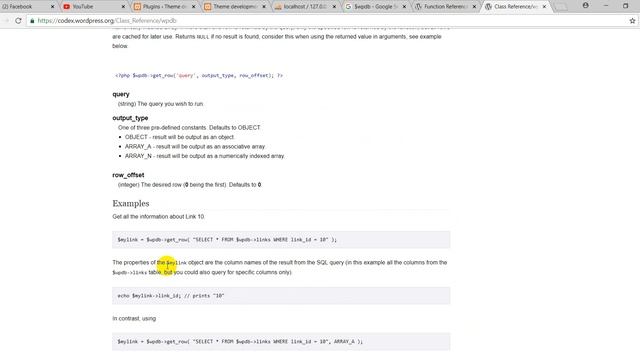This screenshot has height=360, width=640.
Task: Click the 'Defaults to OBJECT' description line
Action: (x=189, y=128)
